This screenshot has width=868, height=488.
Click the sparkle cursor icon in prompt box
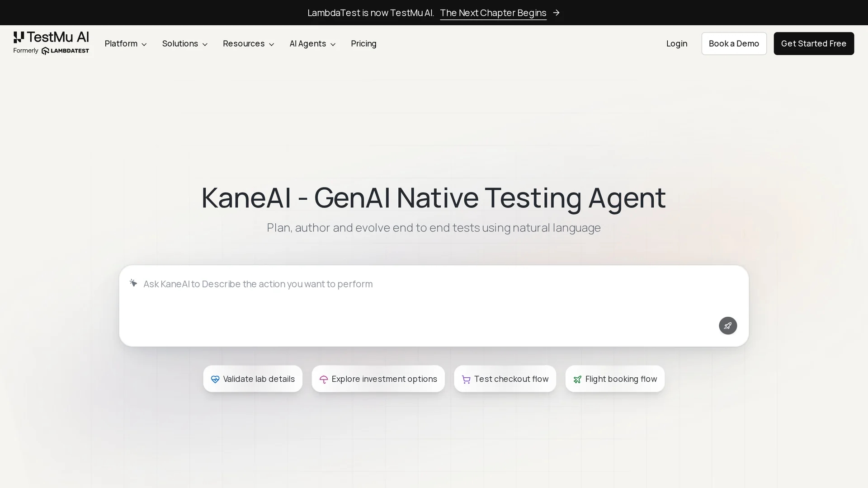tap(133, 283)
